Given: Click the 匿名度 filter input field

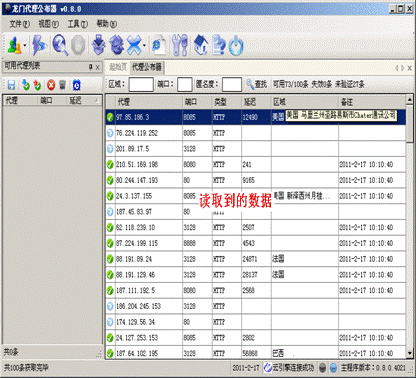Looking at the screenshot, I should tap(232, 84).
